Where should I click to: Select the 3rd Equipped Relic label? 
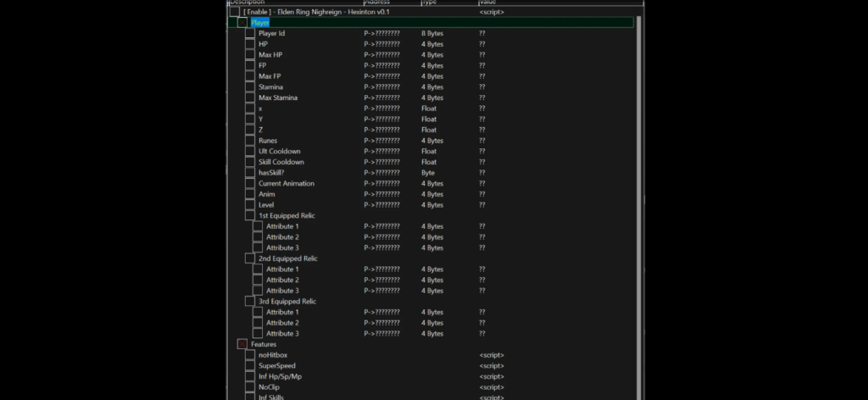(287, 302)
